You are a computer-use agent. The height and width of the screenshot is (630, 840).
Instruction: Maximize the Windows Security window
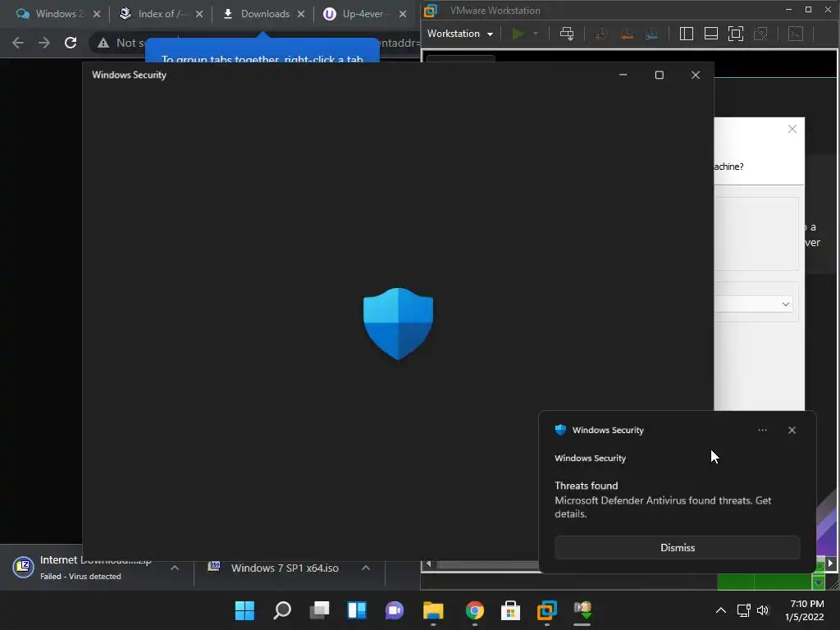[x=659, y=75]
